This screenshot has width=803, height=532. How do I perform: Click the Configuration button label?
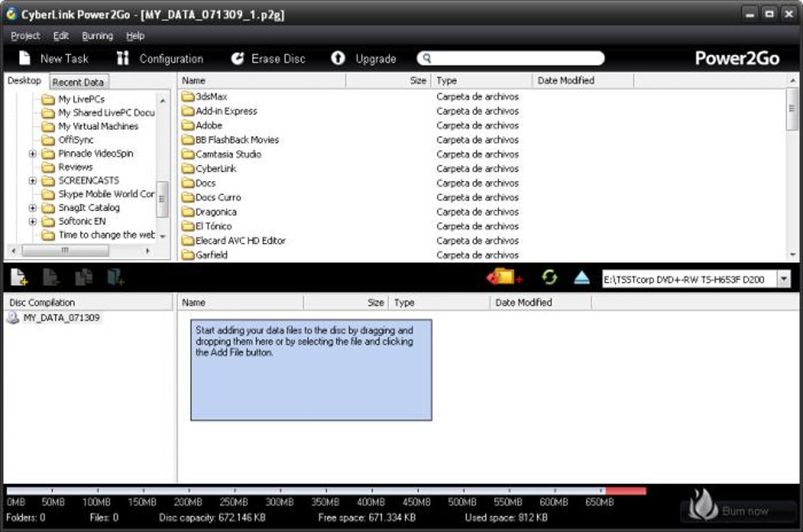(171, 58)
